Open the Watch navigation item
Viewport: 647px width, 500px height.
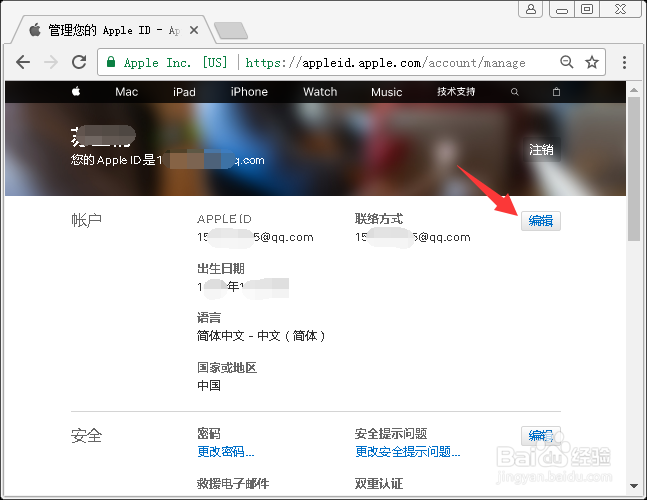pyautogui.click(x=320, y=92)
